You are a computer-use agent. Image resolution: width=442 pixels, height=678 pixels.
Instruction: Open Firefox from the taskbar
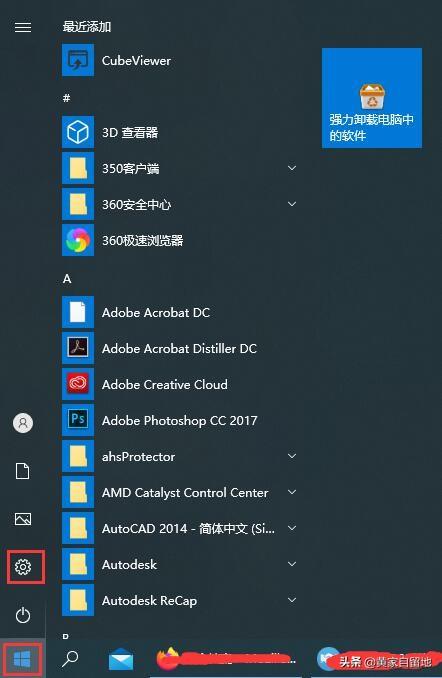coord(168,658)
